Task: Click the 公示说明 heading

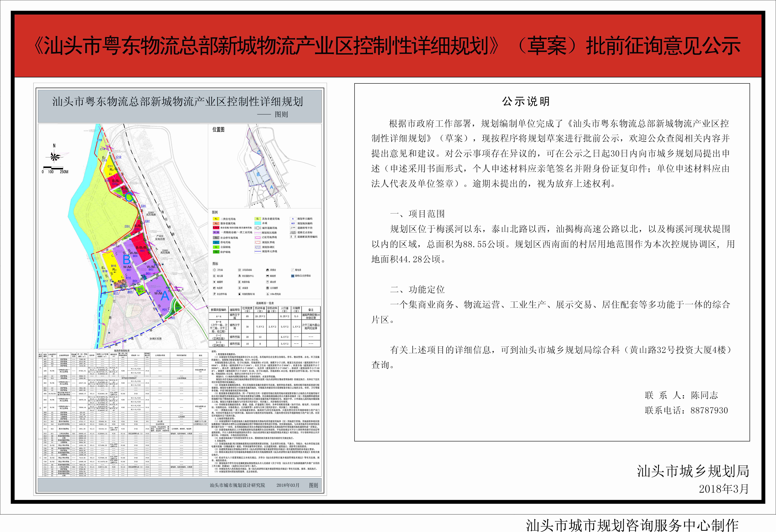Action: 526,101
